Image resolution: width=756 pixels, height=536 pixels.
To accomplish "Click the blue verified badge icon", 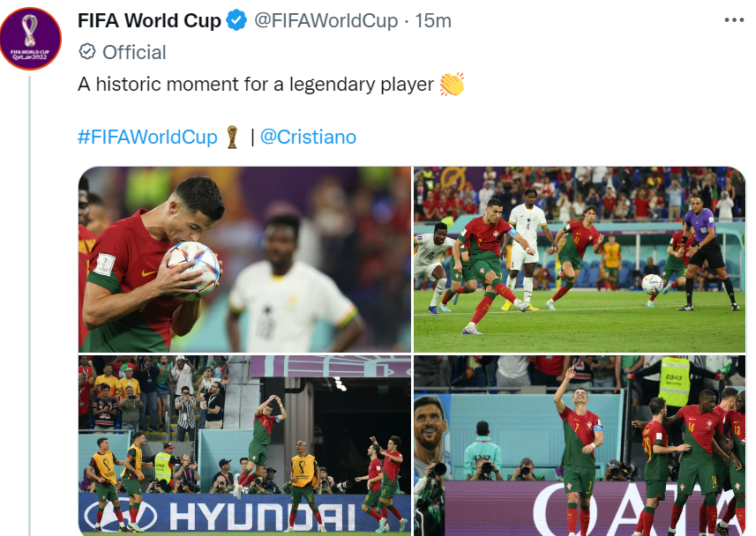I will (236, 21).
